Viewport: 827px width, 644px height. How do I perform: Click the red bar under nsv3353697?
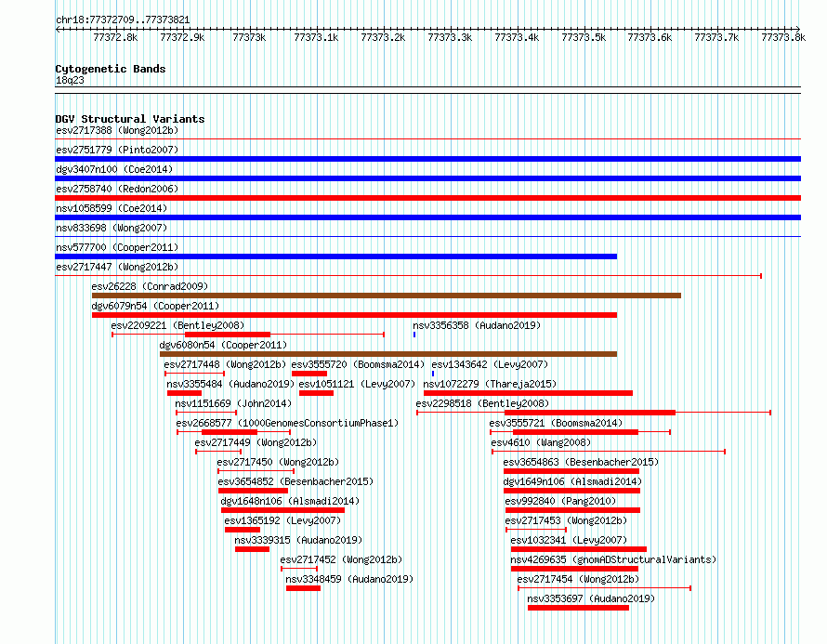pyautogui.click(x=579, y=608)
